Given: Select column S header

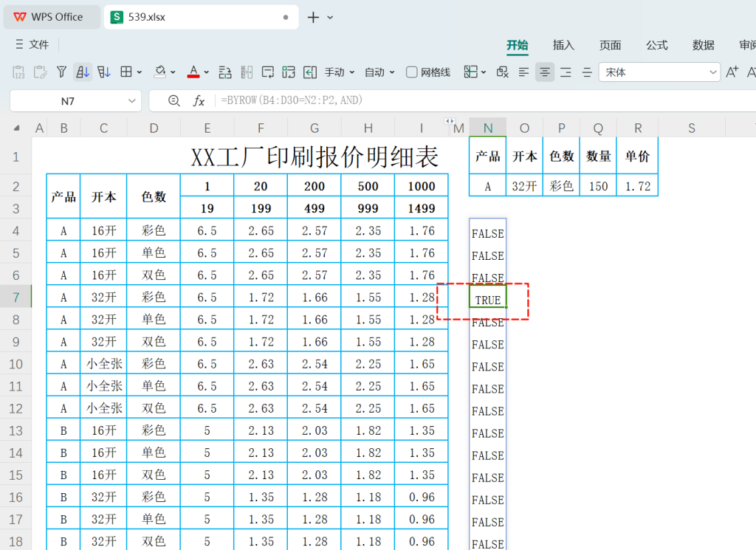Looking at the screenshot, I should click(x=692, y=128).
